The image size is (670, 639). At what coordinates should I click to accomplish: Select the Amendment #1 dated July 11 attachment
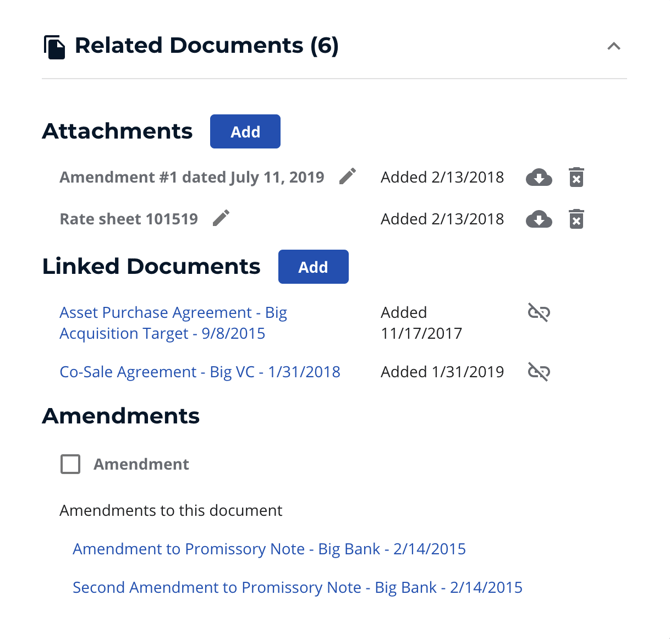191,177
